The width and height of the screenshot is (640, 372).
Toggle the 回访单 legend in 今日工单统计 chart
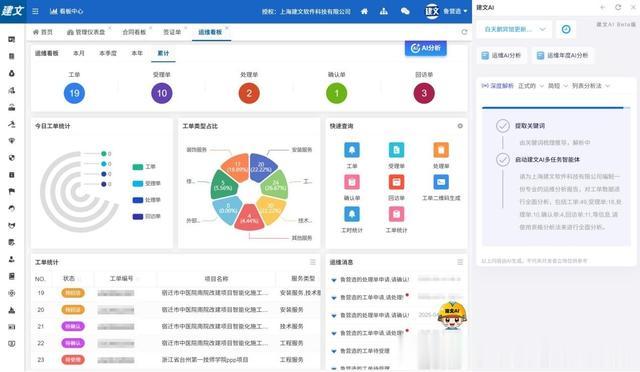[147, 216]
